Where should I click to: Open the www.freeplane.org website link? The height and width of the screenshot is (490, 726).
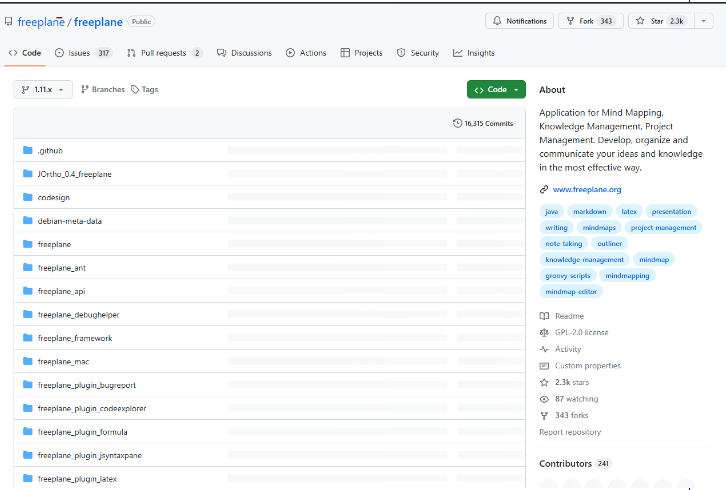587,189
